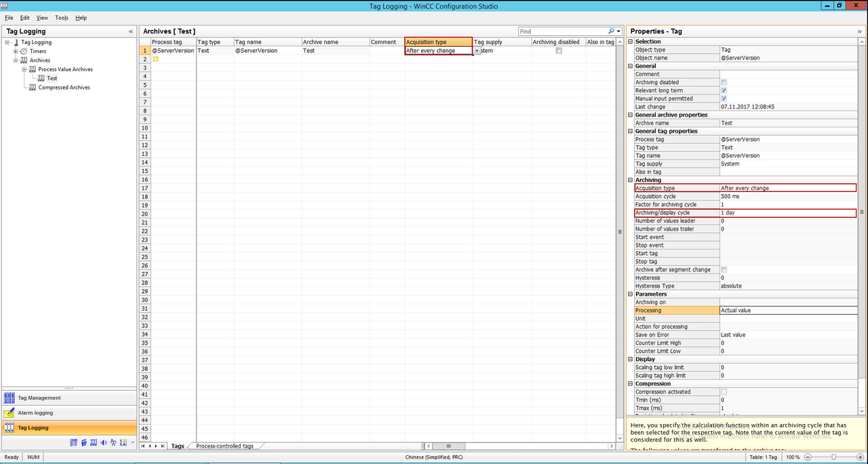Switch to the Tags sheet tab
Image resolution: width=868 pixels, height=464 pixels.
(178, 446)
